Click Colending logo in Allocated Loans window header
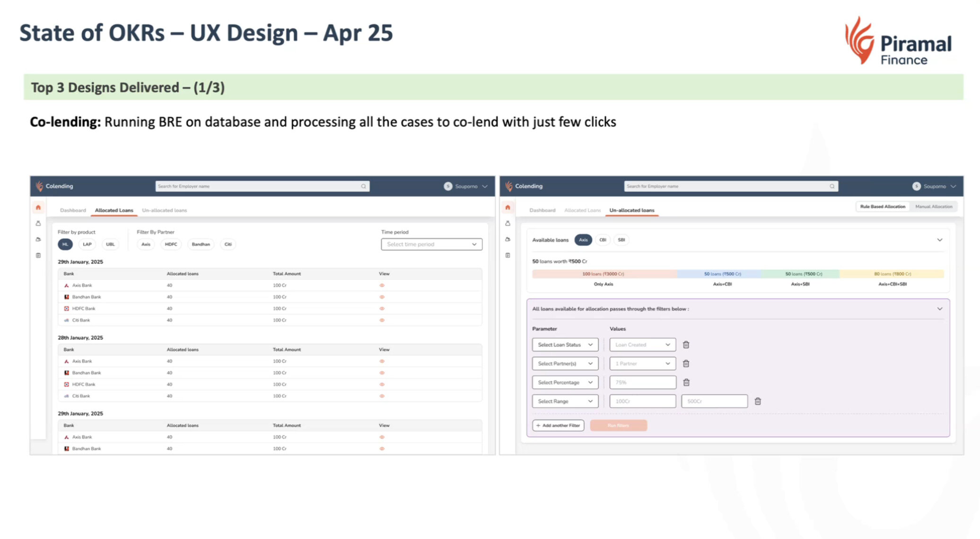The image size is (980, 539). click(39, 186)
